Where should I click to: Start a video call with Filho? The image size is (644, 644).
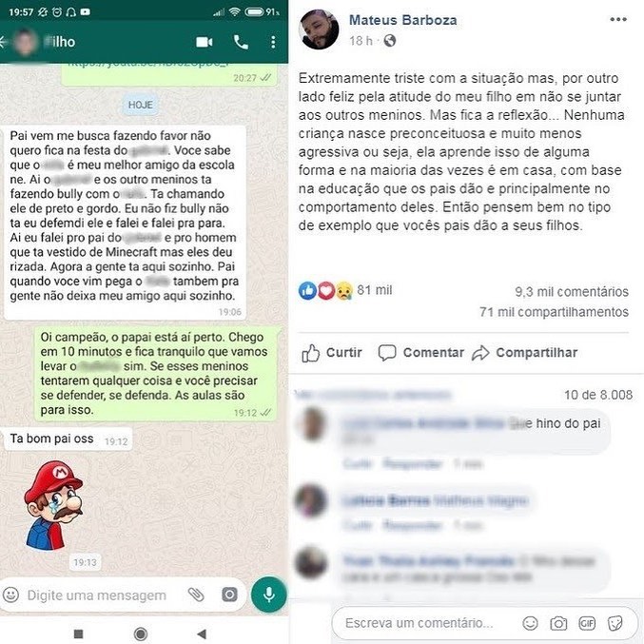pyautogui.click(x=205, y=42)
